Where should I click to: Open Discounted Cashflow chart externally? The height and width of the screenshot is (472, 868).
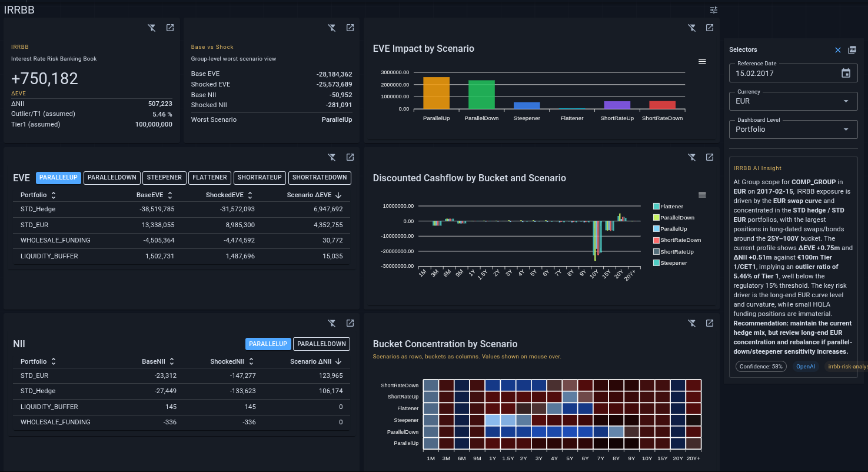[710, 157]
